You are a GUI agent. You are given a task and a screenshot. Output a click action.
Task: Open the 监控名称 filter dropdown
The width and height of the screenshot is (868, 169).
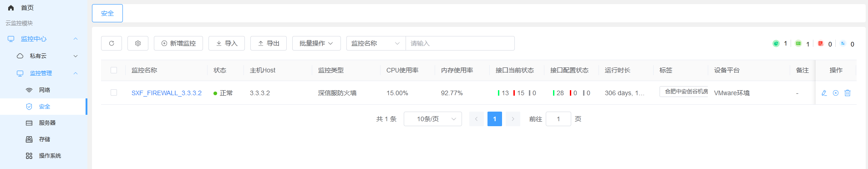(376, 43)
